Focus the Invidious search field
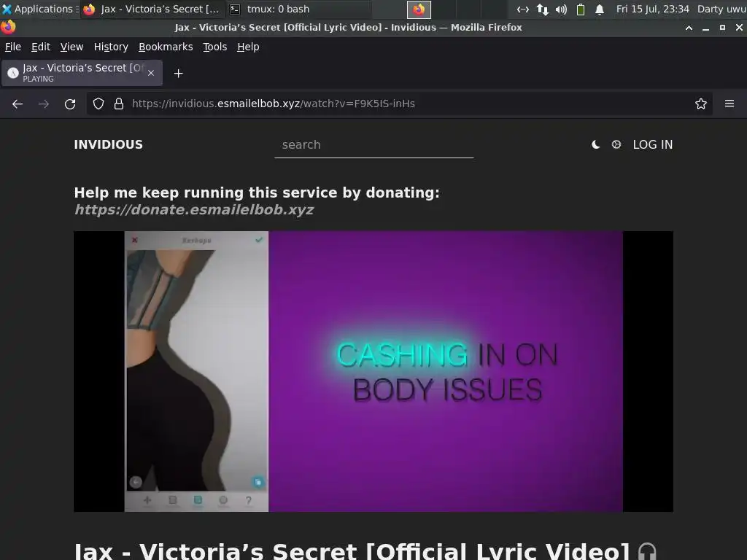The height and width of the screenshot is (560, 747). (x=374, y=145)
